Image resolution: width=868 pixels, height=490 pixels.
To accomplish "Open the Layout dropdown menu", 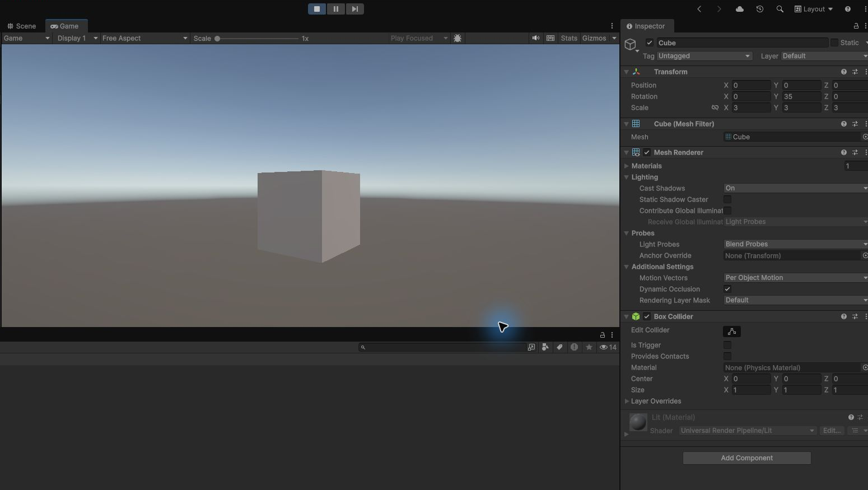I will (x=814, y=9).
